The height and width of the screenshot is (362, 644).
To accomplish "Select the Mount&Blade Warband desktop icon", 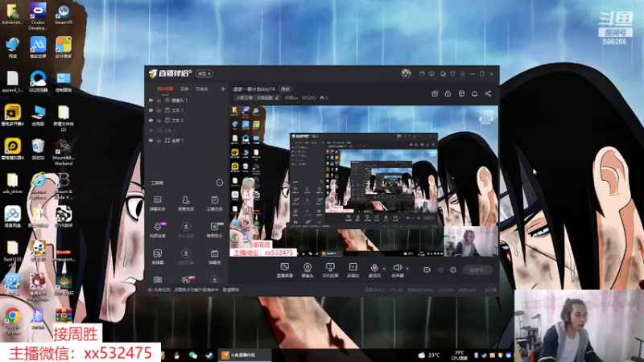I will click(64, 152).
